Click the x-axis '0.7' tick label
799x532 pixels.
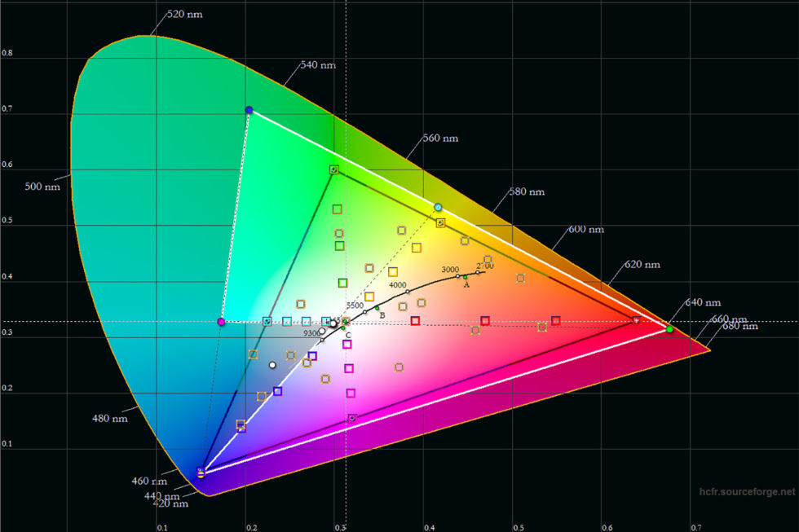click(x=696, y=527)
